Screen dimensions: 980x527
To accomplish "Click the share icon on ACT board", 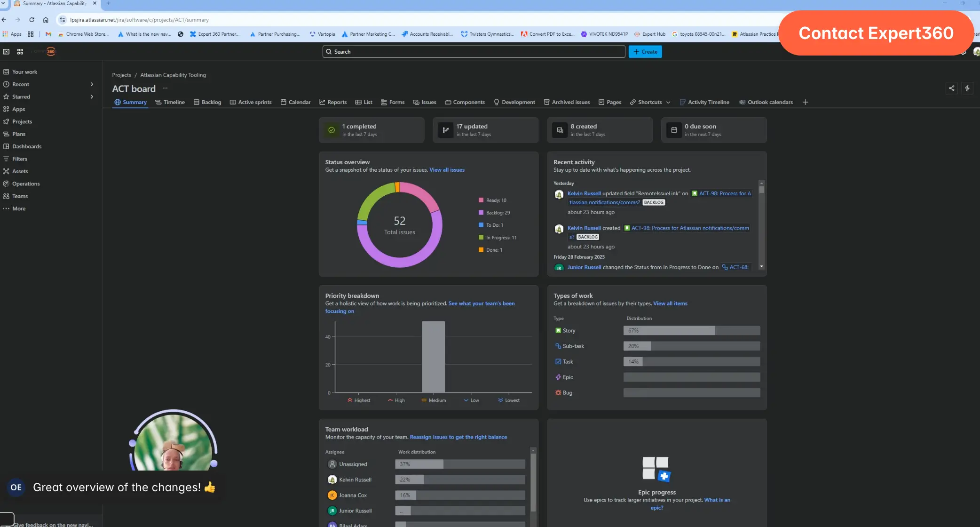I will click(952, 88).
